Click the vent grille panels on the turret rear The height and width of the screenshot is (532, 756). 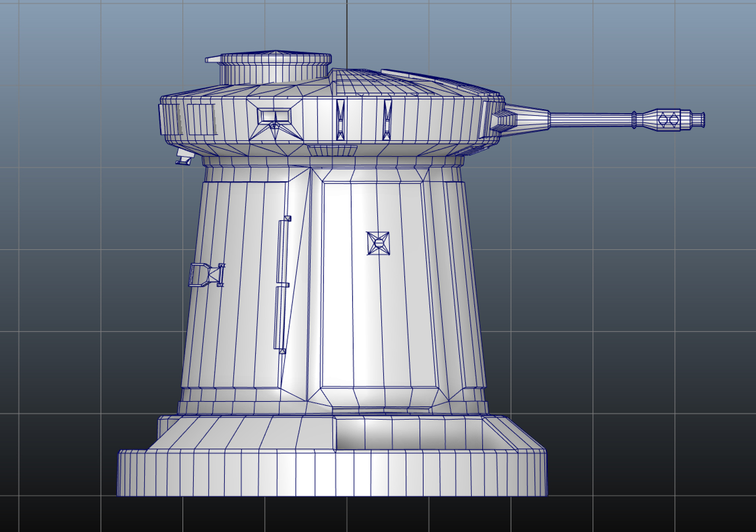(x=189, y=119)
